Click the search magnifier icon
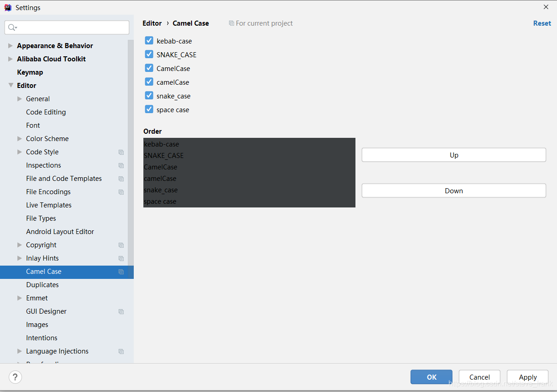The width and height of the screenshot is (557, 392). click(12, 27)
